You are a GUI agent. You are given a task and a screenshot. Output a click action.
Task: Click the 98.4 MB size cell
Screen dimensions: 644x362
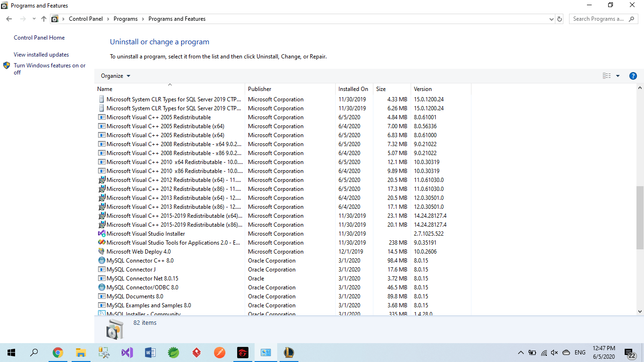pos(397,261)
